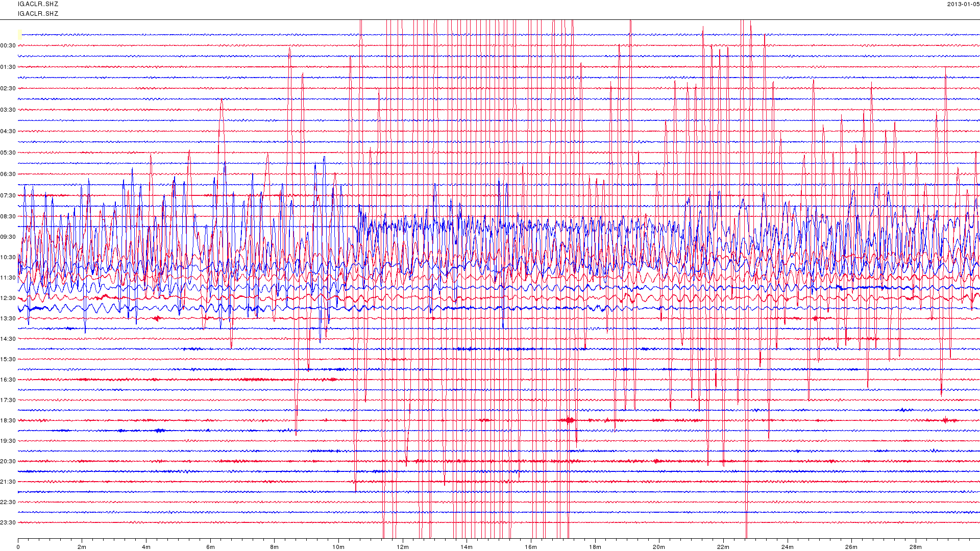The width and height of the screenshot is (980, 551).
Task: Click the 0 tick label on minute axis
Action: pyautogui.click(x=18, y=547)
